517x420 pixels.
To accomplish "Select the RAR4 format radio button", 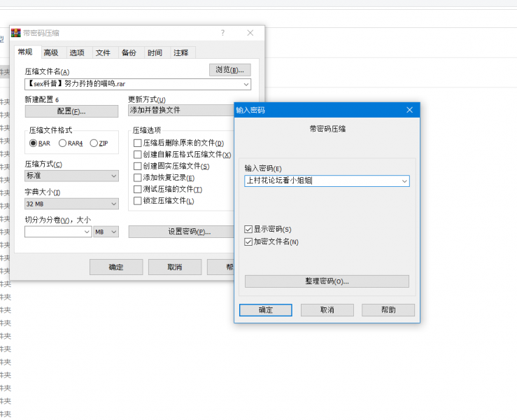I will 63,143.
